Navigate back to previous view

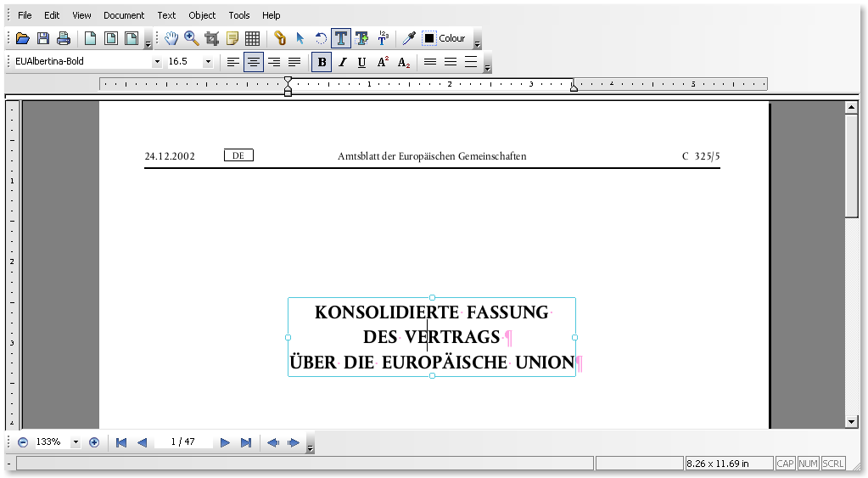coord(273,442)
